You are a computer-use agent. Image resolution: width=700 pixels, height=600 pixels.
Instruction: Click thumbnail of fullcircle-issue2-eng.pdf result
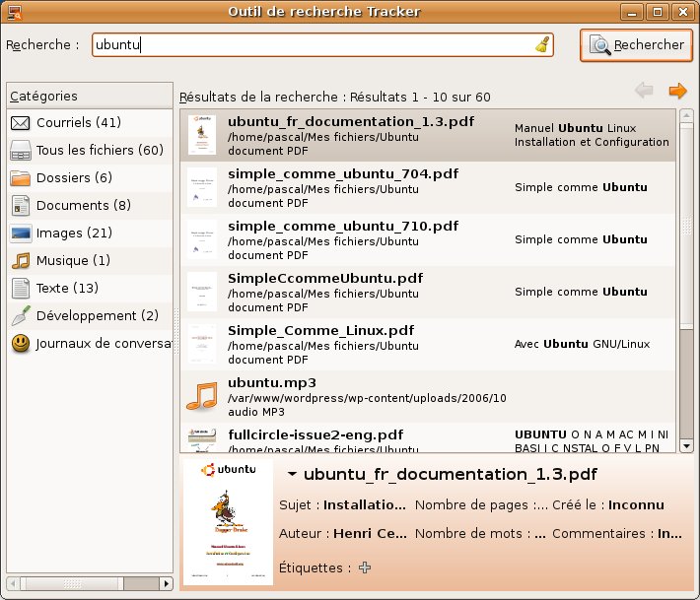(202, 439)
